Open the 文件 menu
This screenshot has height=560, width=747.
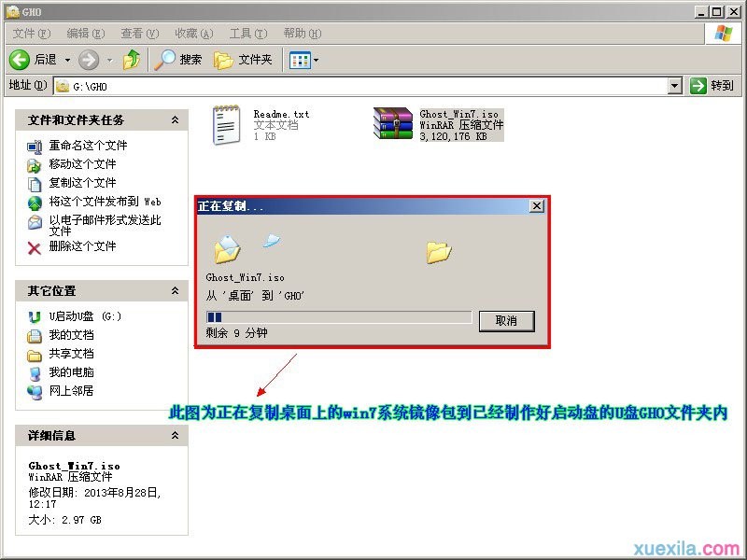pyautogui.click(x=28, y=33)
